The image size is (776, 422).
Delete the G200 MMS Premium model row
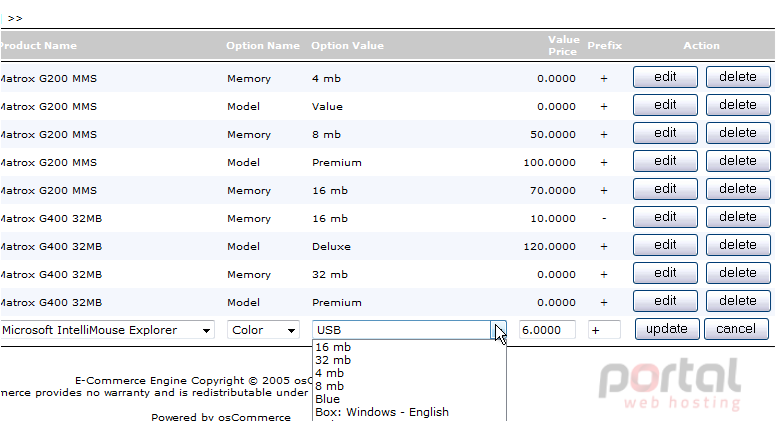point(738,161)
